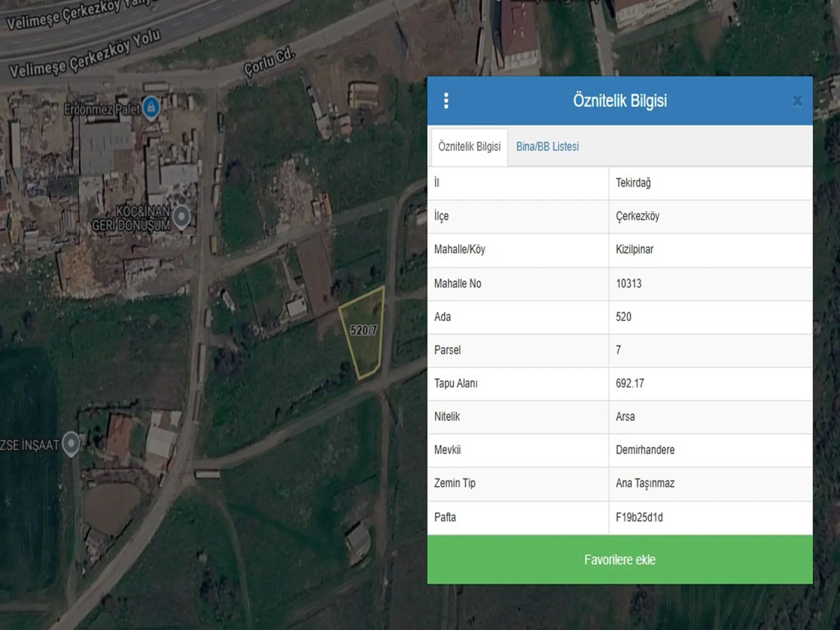Click the Mahalle/Köy field label
This screenshot has height=630, width=840.
(x=459, y=249)
